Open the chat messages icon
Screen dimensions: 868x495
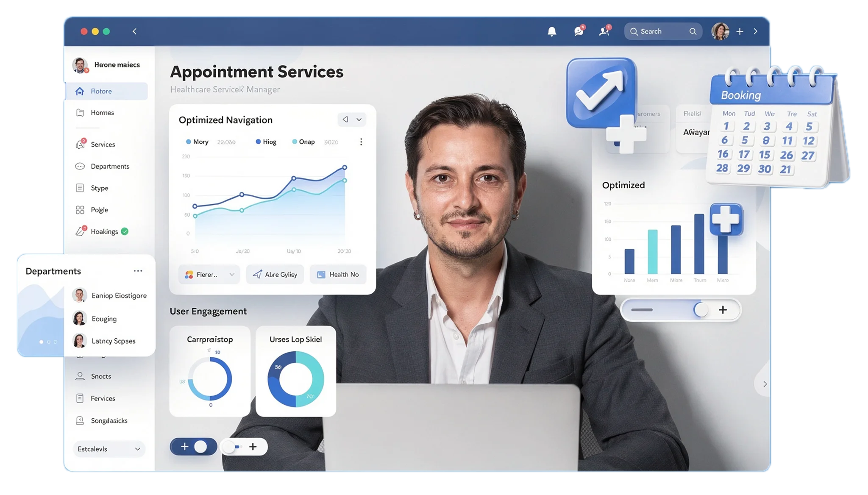click(579, 31)
